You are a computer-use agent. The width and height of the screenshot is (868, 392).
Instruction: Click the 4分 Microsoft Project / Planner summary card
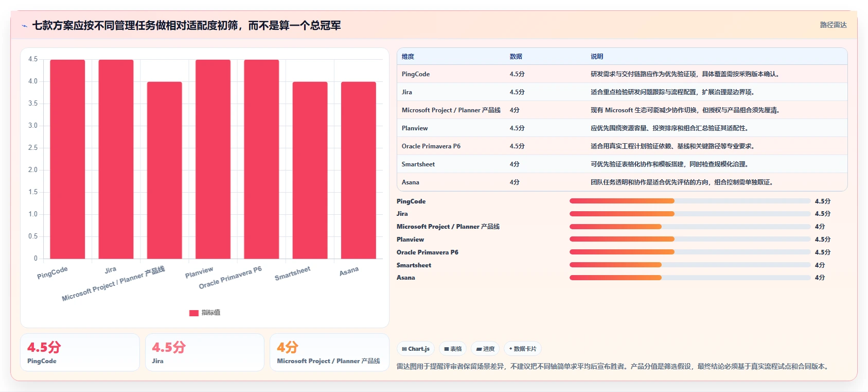pos(329,352)
